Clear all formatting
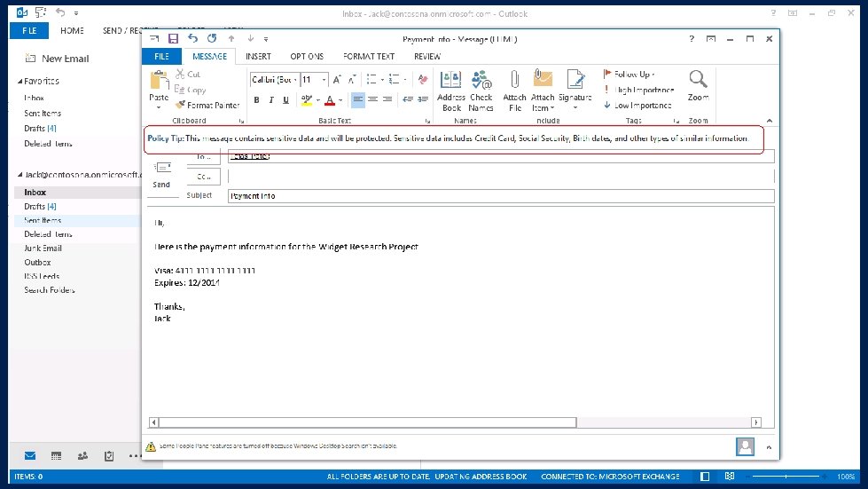The image size is (868, 489). click(x=423, y=80)
